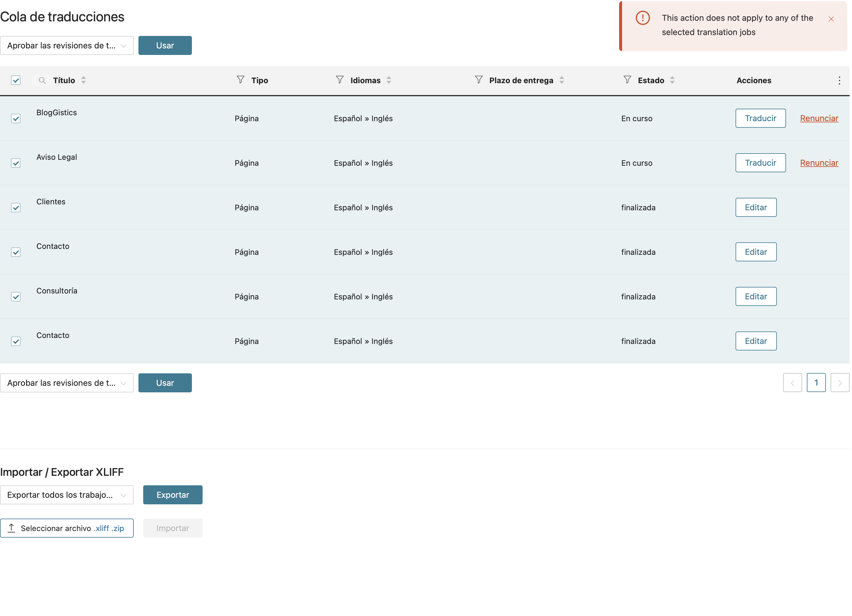This screenshot has width=852, height=616.
Task: Open the three-dot table options menu
Action: (x=839, y=80)
